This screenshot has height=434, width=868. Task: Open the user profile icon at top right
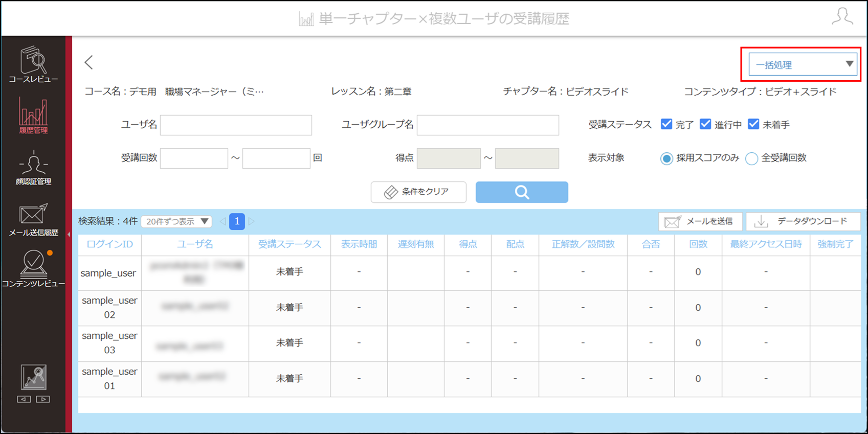(x=842, y=16)
